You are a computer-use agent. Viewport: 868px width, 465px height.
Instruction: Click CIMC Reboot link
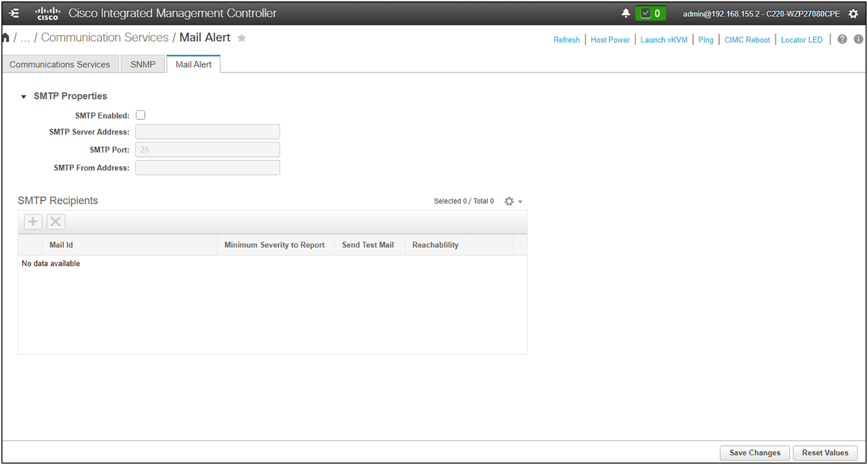(x=747, y=40)
